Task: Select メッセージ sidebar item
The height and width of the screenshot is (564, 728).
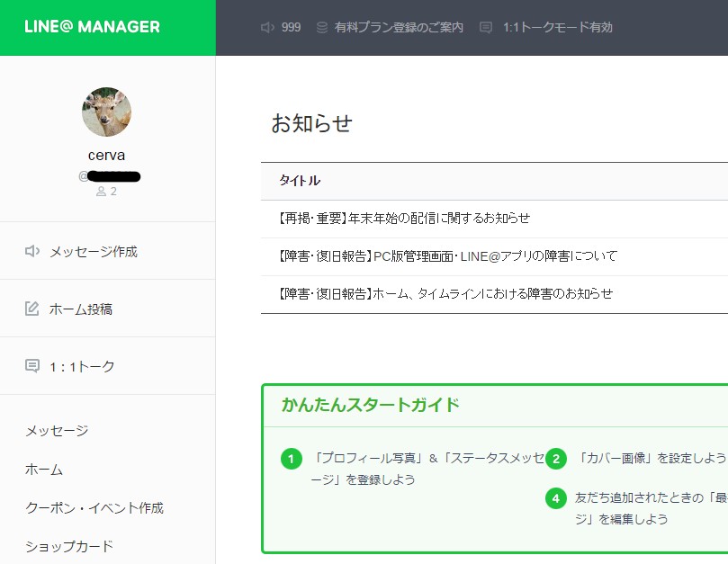Action: (57, 431)
